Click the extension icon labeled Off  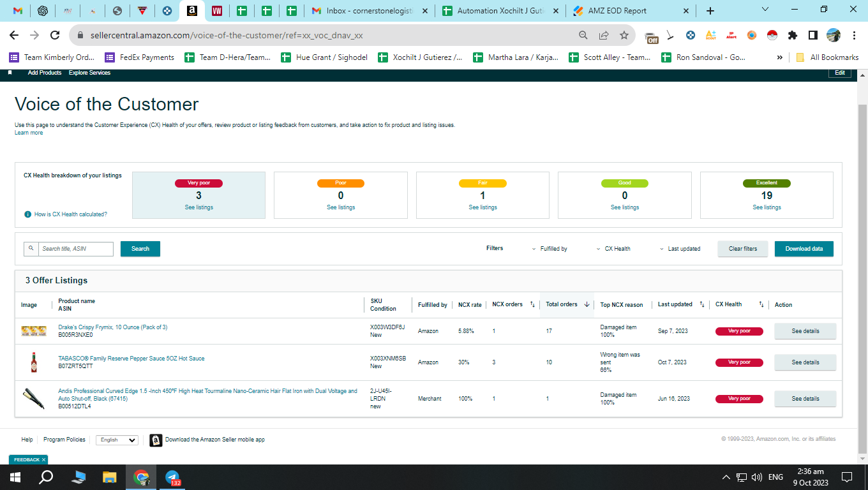(651, 37)
